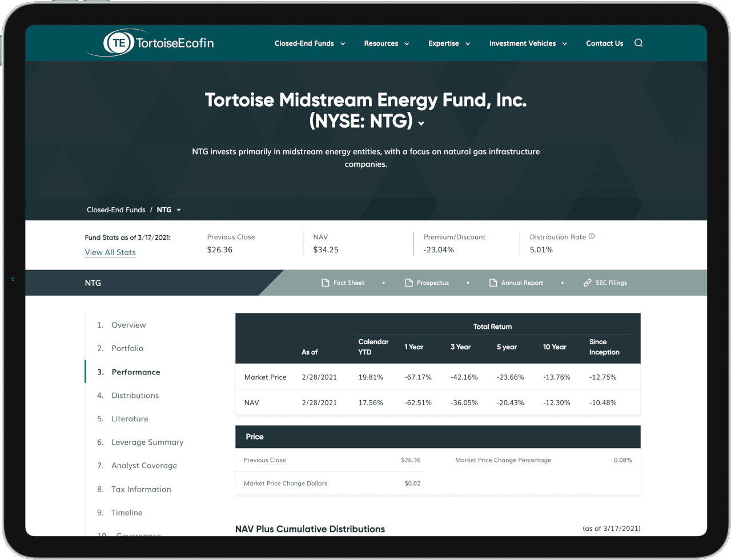
Task: Open the SEC Filings link
Action: click(611, 283)
